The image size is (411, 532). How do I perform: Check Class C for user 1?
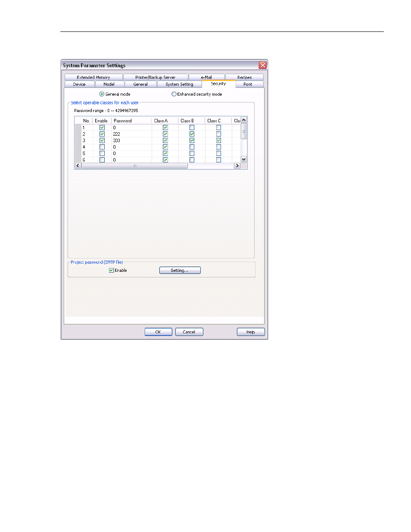click(219, 128)
